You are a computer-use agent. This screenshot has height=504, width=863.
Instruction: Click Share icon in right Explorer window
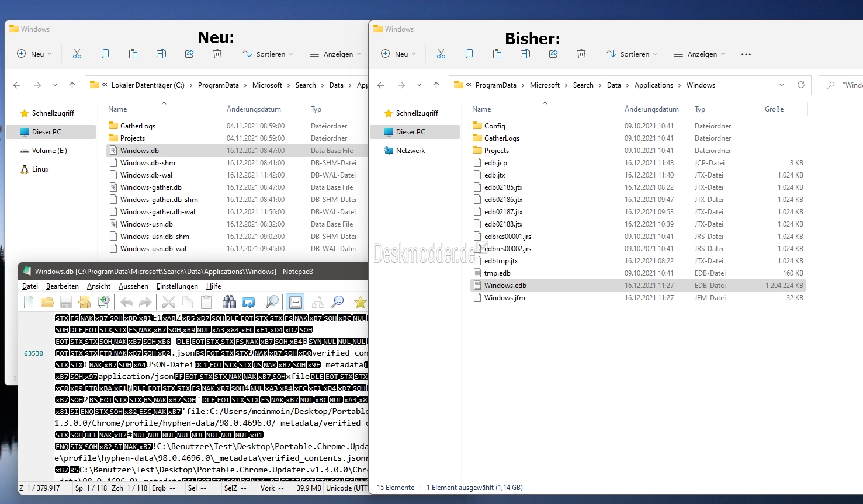[x=553, y=54]
